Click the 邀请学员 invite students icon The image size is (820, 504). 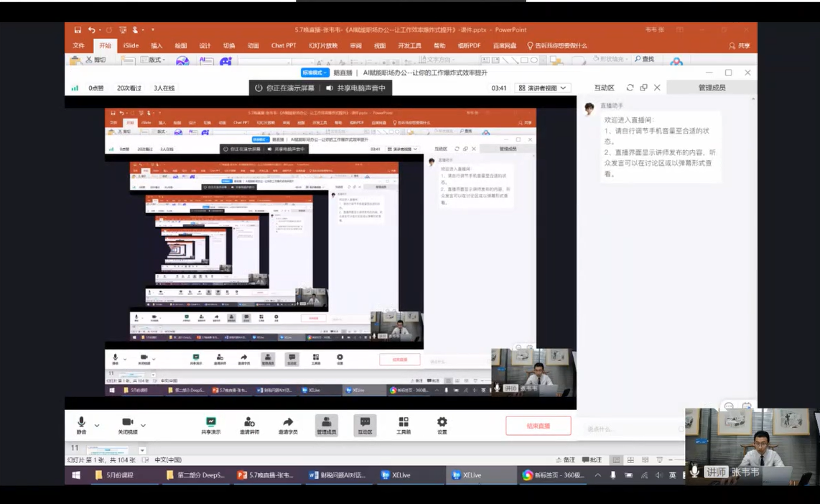click(x=288, y=424)
